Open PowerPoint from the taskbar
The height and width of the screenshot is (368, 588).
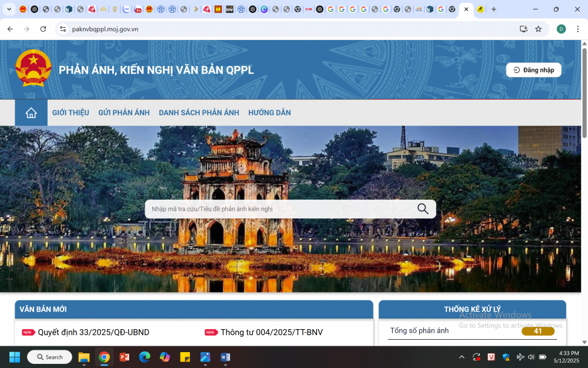point(124,357)
